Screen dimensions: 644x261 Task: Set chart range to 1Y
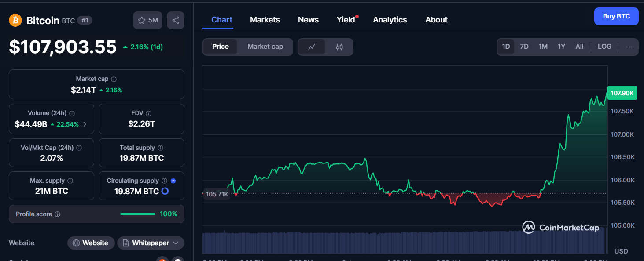(561, 47)
